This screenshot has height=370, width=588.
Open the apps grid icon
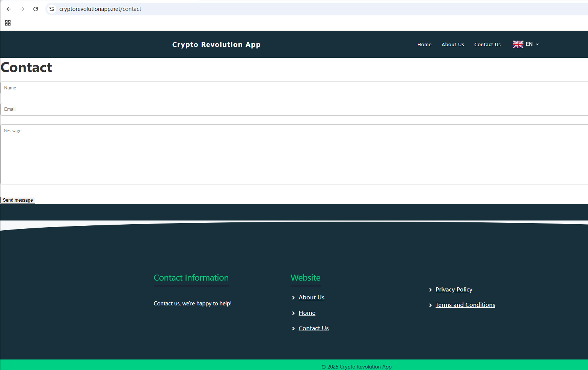coord(8,23)
